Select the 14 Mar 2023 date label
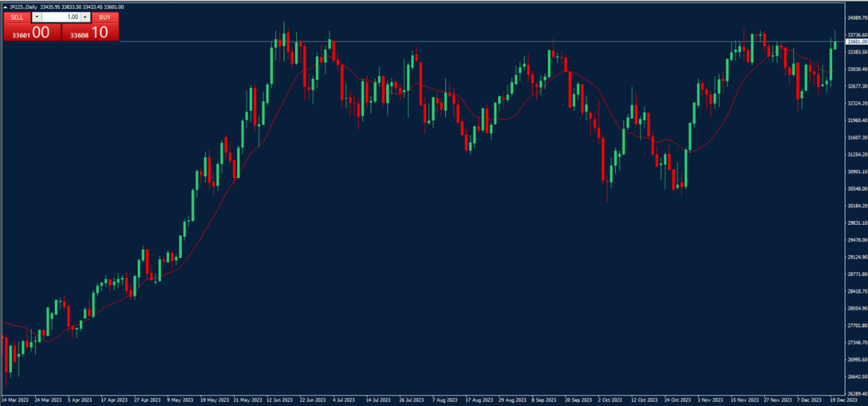Viewport: 868px width, 406px height. click(x=15, y=400)
